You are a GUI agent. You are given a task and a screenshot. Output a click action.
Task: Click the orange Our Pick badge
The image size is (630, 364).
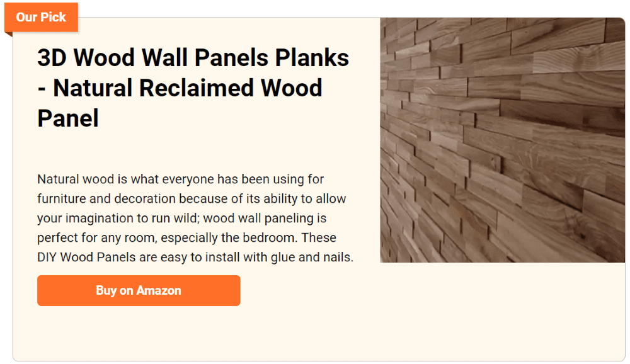coord(41,17)
